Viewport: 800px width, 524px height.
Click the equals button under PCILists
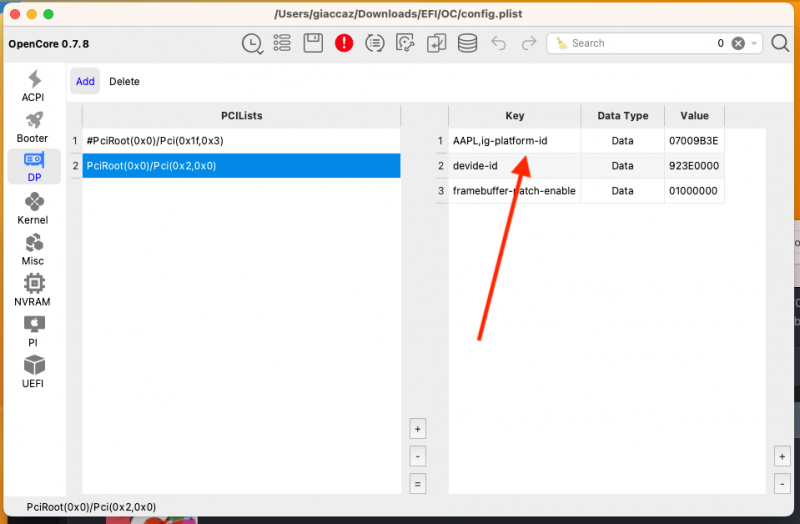pos(417,484)
